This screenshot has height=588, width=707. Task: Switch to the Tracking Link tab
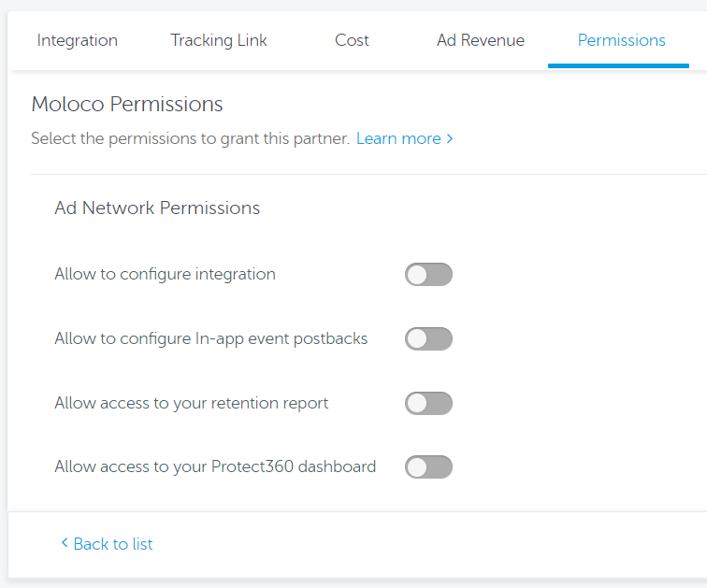[219, 40]
